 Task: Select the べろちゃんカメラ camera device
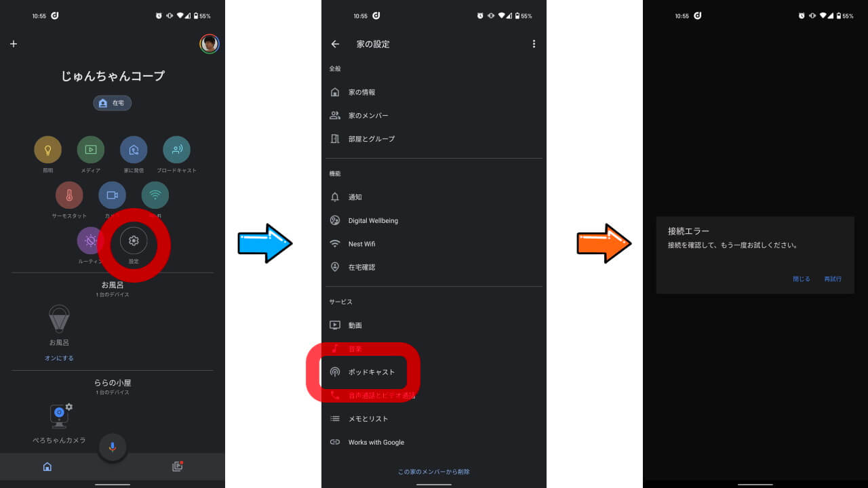click(60, 424)
